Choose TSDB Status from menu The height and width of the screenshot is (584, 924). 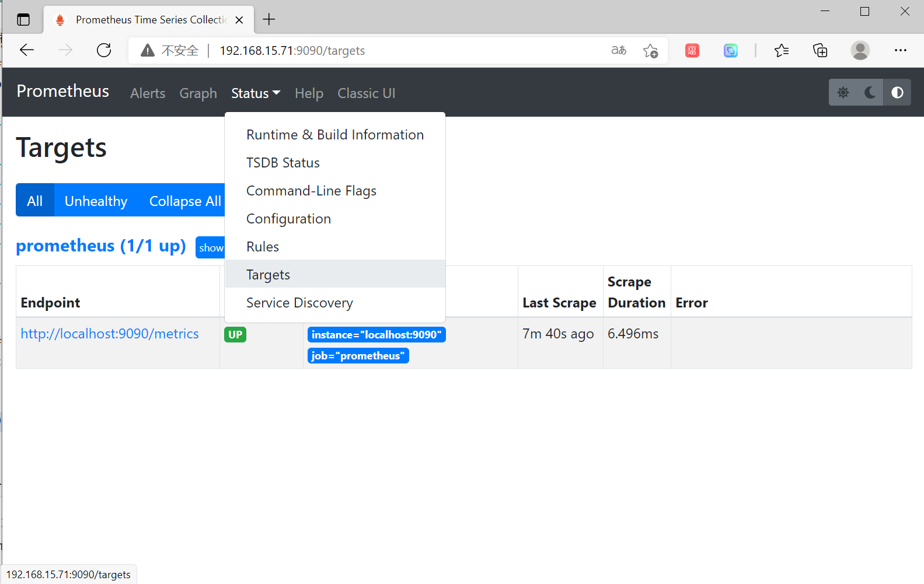click(x=335, y=163)
